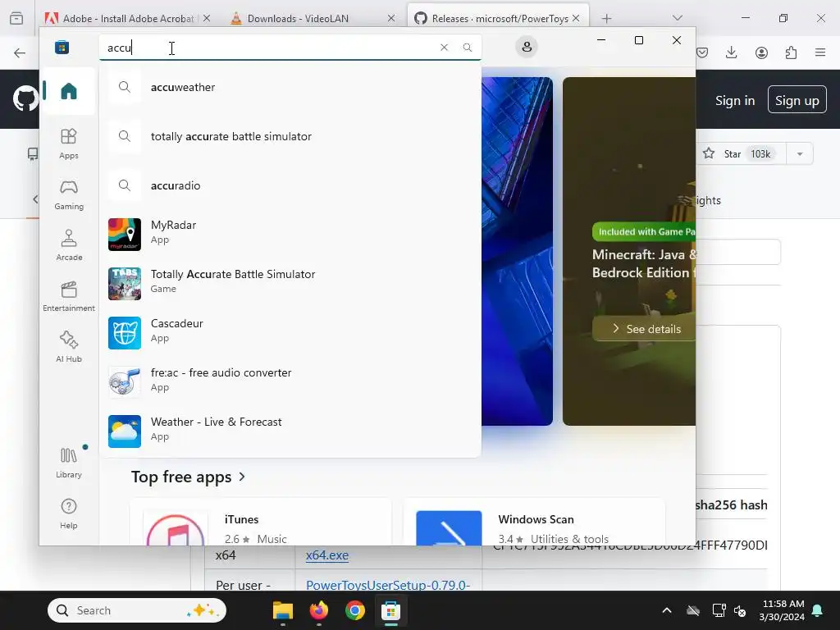
Task: Open the notification bell in taskbar
Action: click(x=818, y=610)
